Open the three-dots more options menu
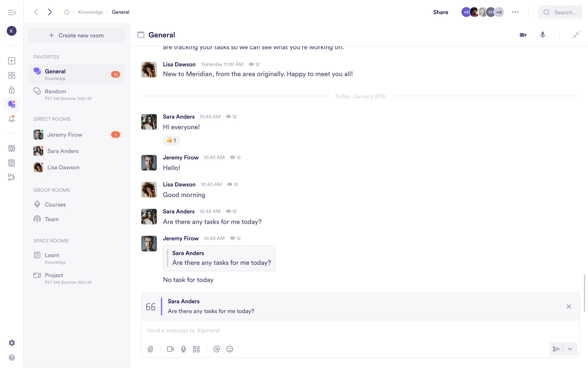 515,12
